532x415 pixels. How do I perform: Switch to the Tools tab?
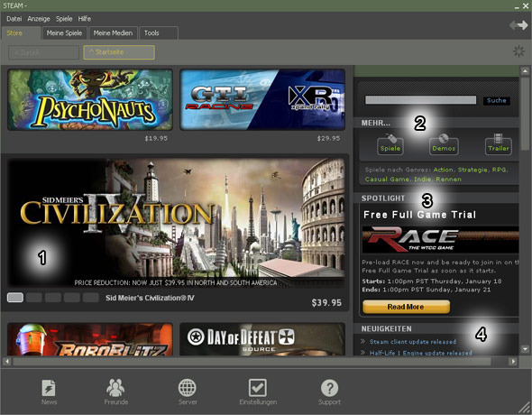click(x=159, y=32)
